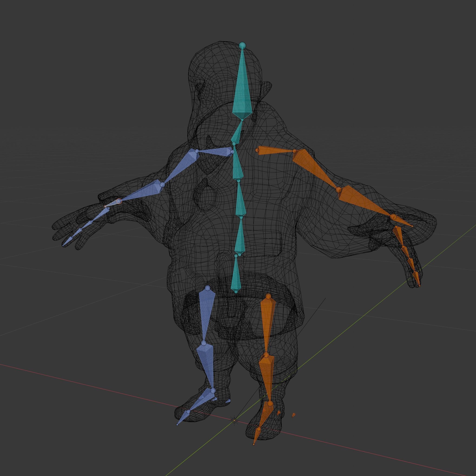Image resolution: width=476 pixels, height=476 pixels.
Task: Select the blue toe bone tip
Action: click(x=182, y=418)
